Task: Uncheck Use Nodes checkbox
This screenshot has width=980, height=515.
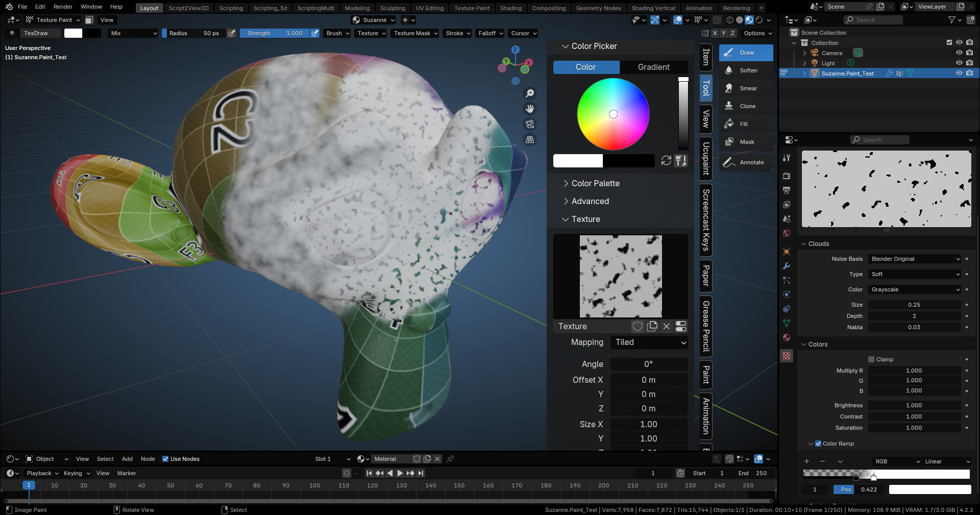Action: coord(165,459)
